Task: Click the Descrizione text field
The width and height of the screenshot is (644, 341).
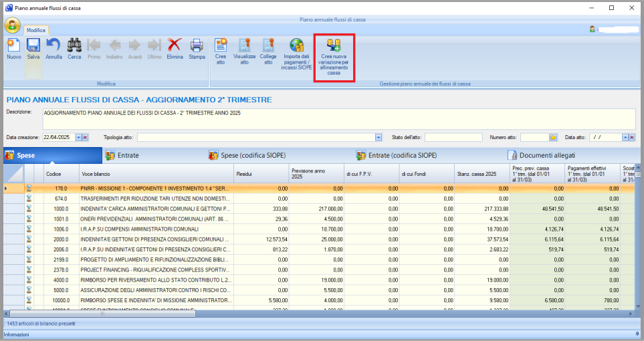Action: tap(334, 118)
